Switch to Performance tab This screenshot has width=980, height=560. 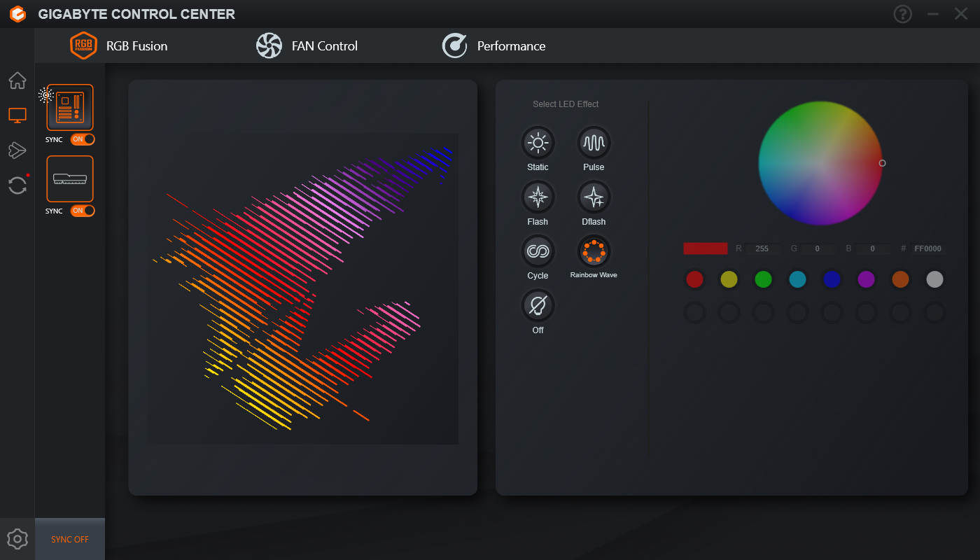[x=493, y=46]
